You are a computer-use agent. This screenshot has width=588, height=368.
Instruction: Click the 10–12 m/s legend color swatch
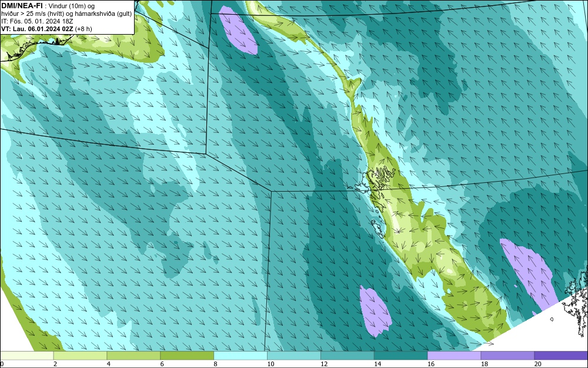[x=294, y=356]
